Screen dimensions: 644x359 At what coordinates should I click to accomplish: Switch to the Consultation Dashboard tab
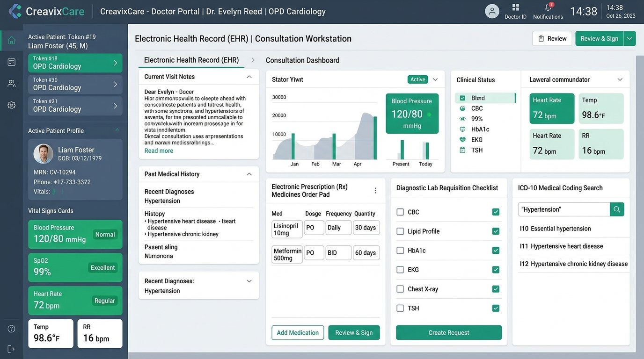pos(302,60)
